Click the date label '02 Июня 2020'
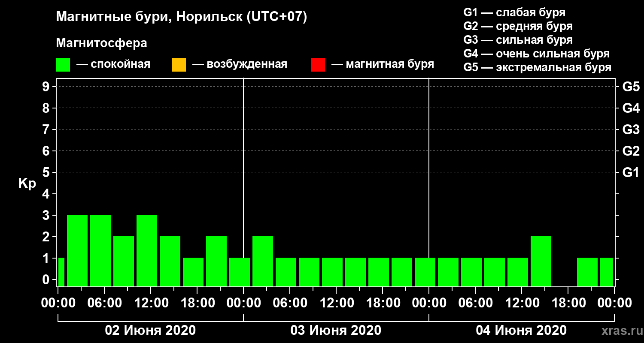The image size is (644, 343). coord(150,331)
